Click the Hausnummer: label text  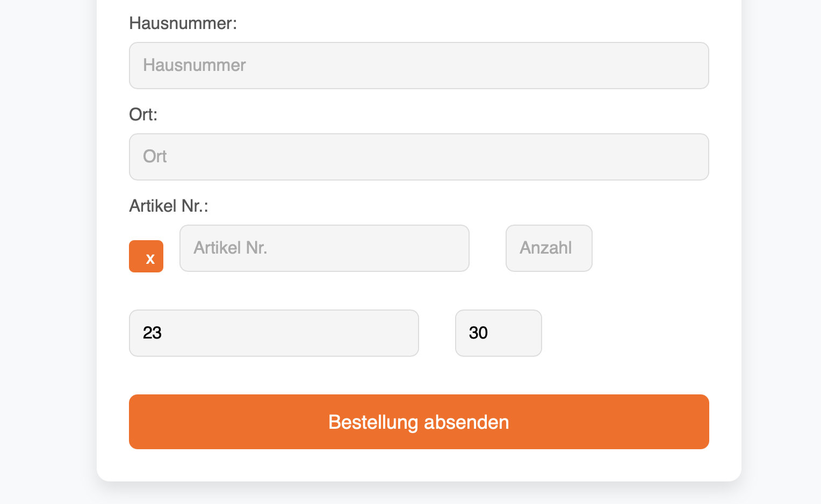[183, 24]
